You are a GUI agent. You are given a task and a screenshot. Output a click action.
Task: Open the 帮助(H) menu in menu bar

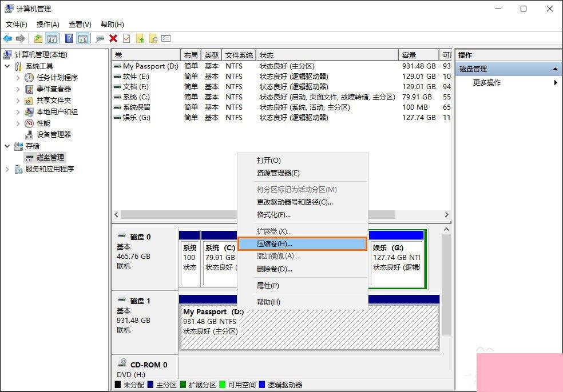coord(112,25)
